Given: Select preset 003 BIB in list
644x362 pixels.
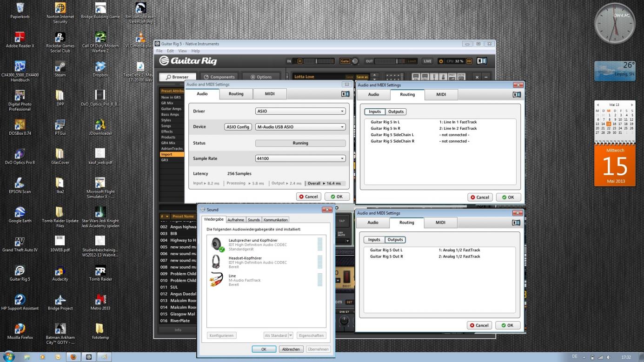Looking at the screenshot, I should (x=178, y=233).
